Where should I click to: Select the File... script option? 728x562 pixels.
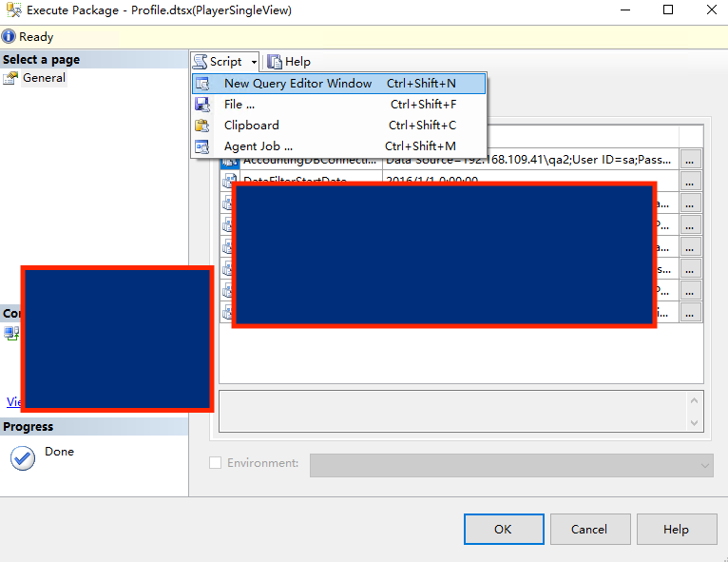239,105
